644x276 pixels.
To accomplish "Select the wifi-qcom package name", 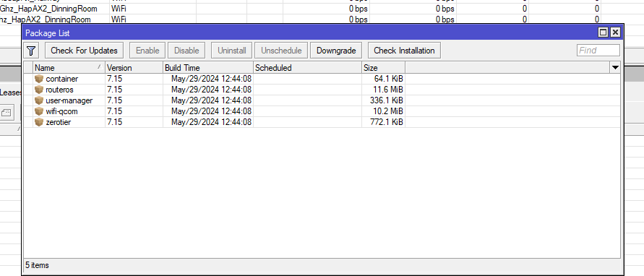I will tap(62, 111).
